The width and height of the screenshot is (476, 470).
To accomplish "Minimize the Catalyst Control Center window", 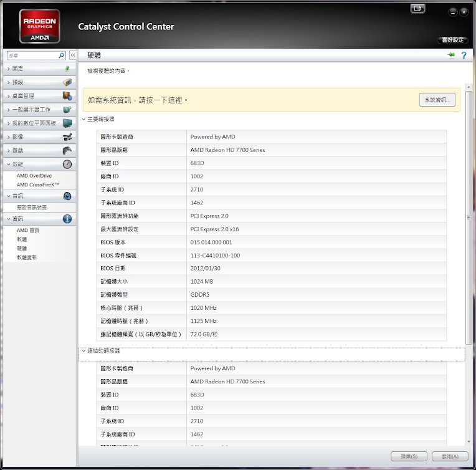I will (453, 12).
